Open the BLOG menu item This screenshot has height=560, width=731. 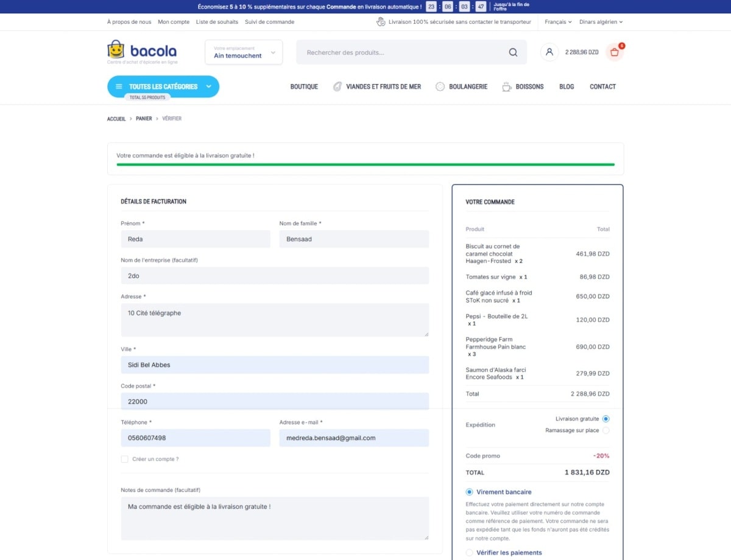click(566, 86)
